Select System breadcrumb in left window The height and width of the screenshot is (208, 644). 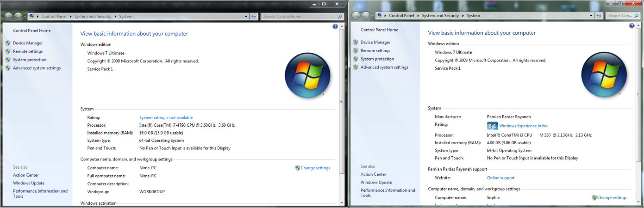click(x=125, y=16)
